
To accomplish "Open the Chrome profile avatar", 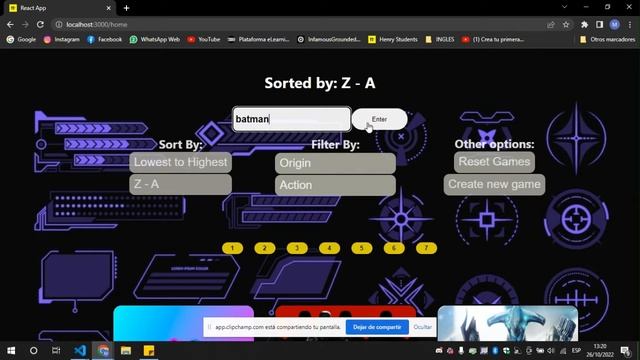I will (x=614, y=24).
